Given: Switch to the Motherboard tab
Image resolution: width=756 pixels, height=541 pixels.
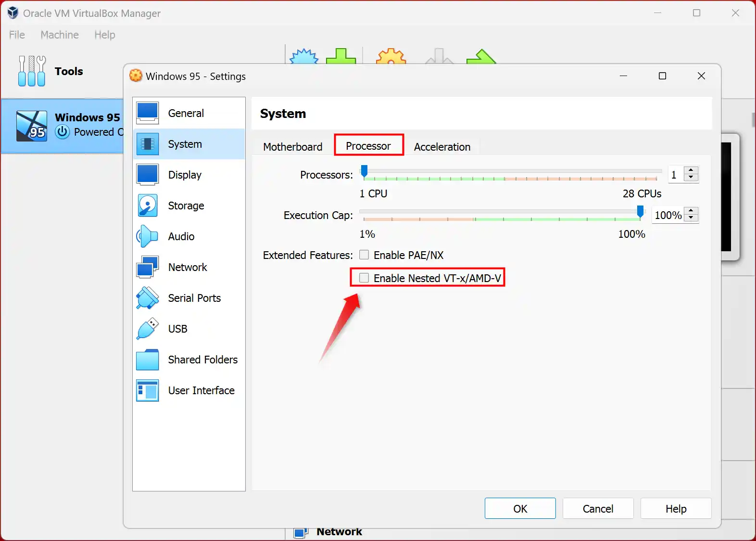Looking at the screenshot, I should tap(293, 147).
